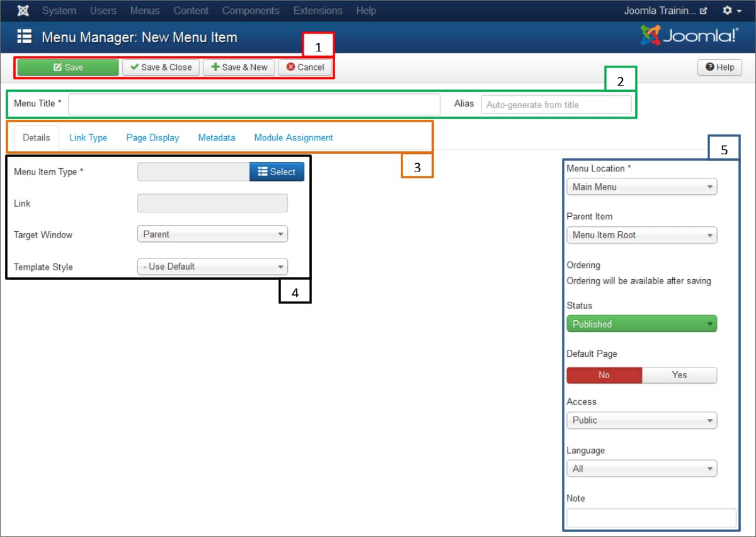Switch to the Metadata tab
This screenshot has height=537, width=756.
217,137
